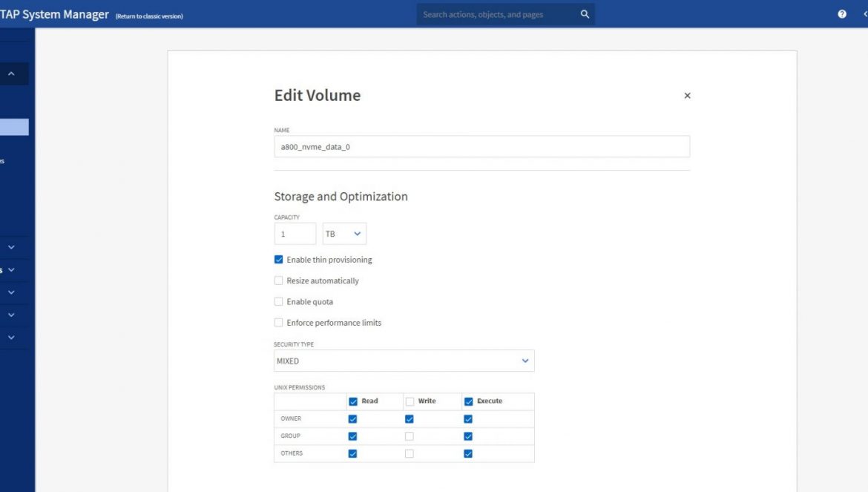
Task: Click the capacity value field
Action: [295, 234]
